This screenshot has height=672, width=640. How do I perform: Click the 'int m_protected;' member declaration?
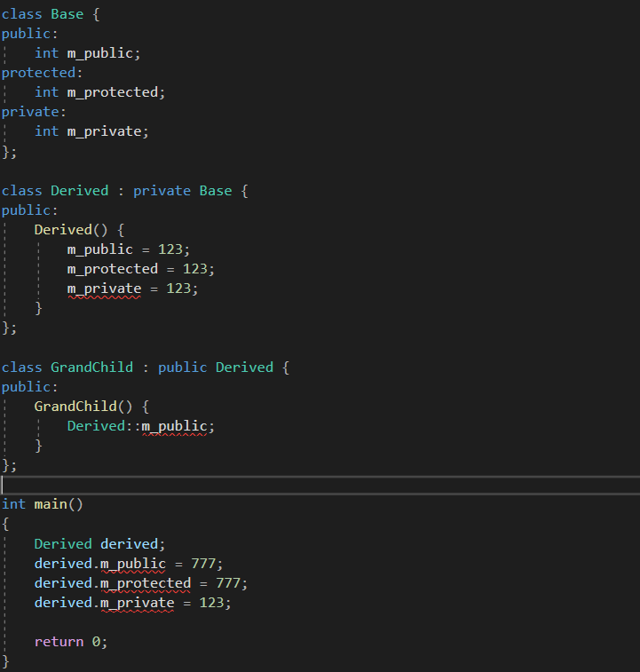(100, 92)
